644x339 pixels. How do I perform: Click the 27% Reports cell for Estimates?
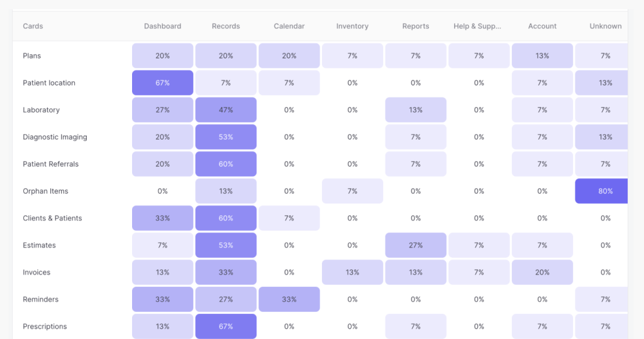point(416,245)
